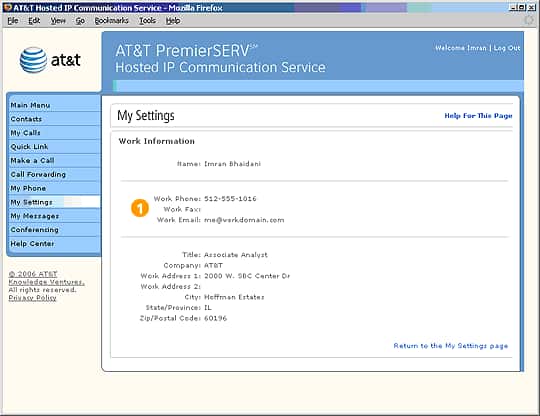Open the Privacy Policy link
Viewport: 540px width, 416px height.
(x=32, y=298)
